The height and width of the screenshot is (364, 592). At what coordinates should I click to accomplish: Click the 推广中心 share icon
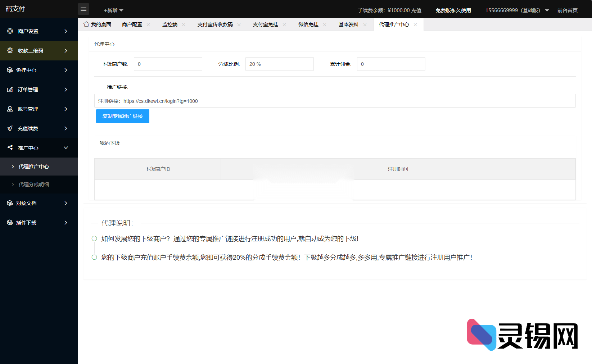10,147
